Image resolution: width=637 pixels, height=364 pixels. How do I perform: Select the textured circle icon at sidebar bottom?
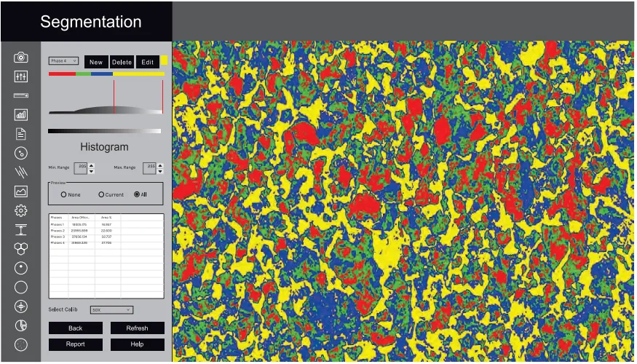pyautogui.click(x=20, y=344)
